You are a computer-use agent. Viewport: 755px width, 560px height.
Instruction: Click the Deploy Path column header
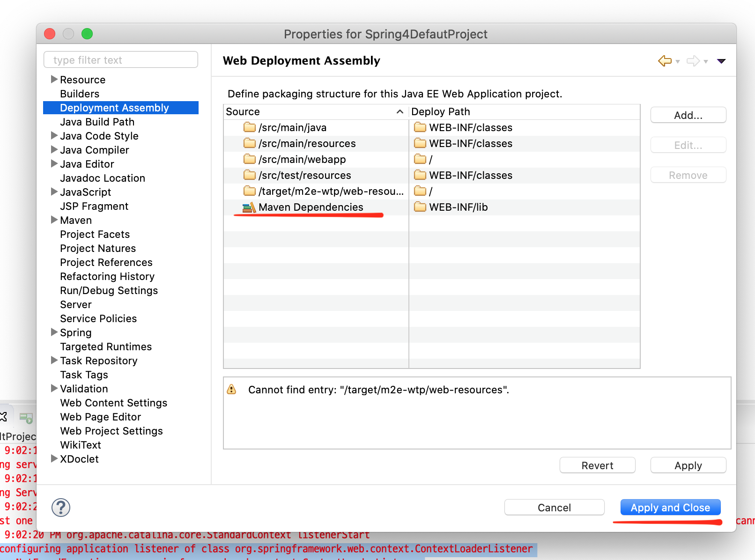[525, 111]
